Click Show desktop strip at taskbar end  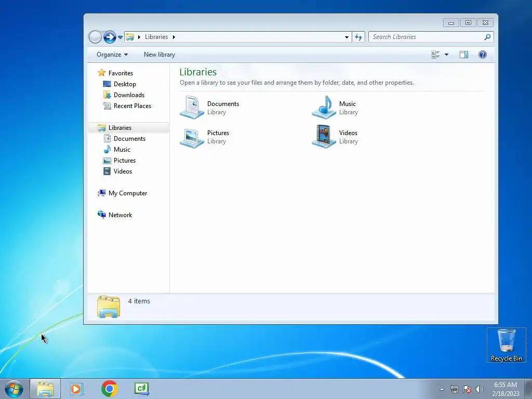tap(528, 389)
